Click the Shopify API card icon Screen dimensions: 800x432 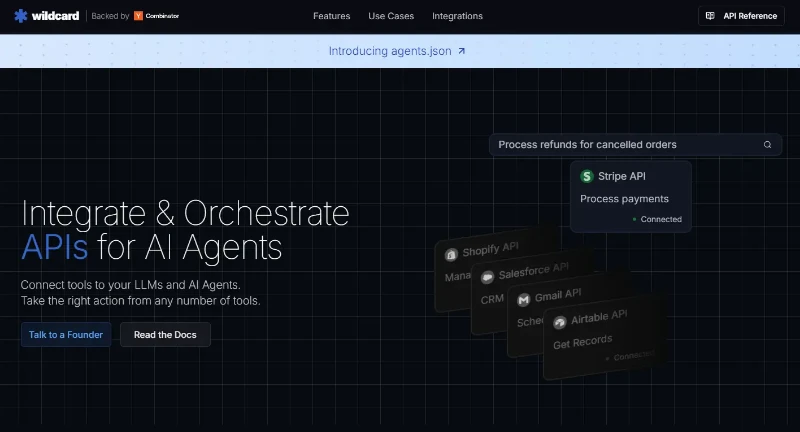click(451, 254)
